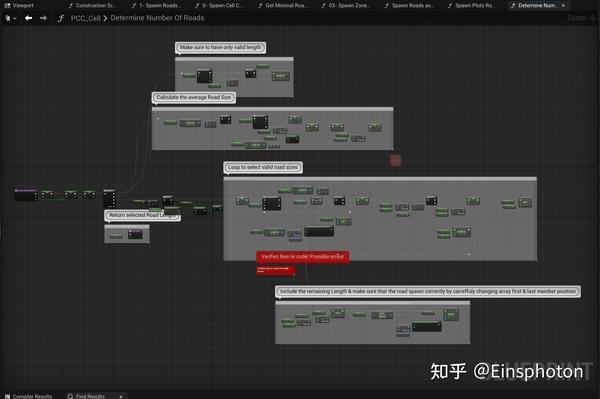Close the Find Results panel
The width and height of the screenshot is (600, 399).
point(121,396)
